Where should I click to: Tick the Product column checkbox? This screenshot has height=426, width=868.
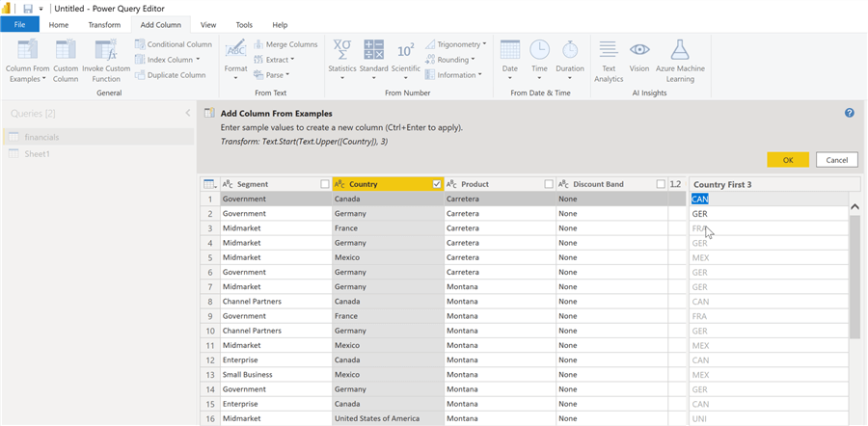click(549, 183)
